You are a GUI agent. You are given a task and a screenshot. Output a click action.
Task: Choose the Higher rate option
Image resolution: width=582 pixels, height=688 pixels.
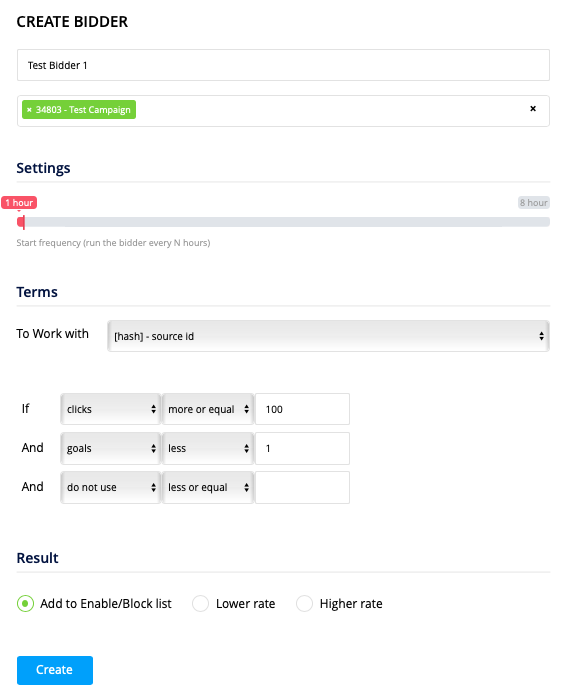(x=304, y=604)
